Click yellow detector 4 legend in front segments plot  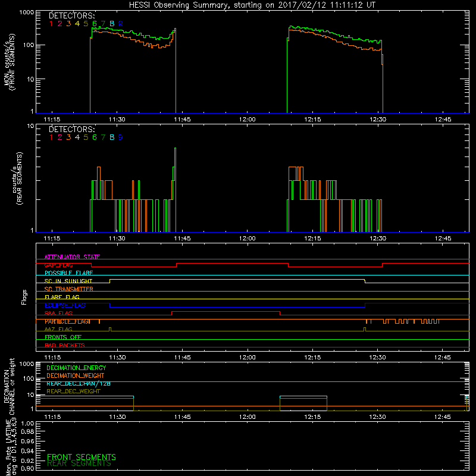[x=77, y=24]
